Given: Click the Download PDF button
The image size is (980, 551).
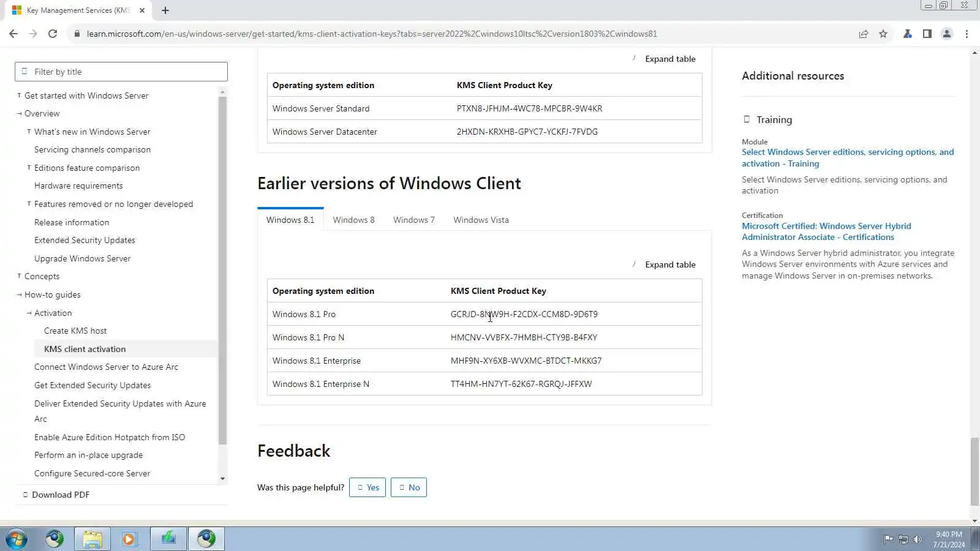Looking at the screenshot, I should click(56, 495).
